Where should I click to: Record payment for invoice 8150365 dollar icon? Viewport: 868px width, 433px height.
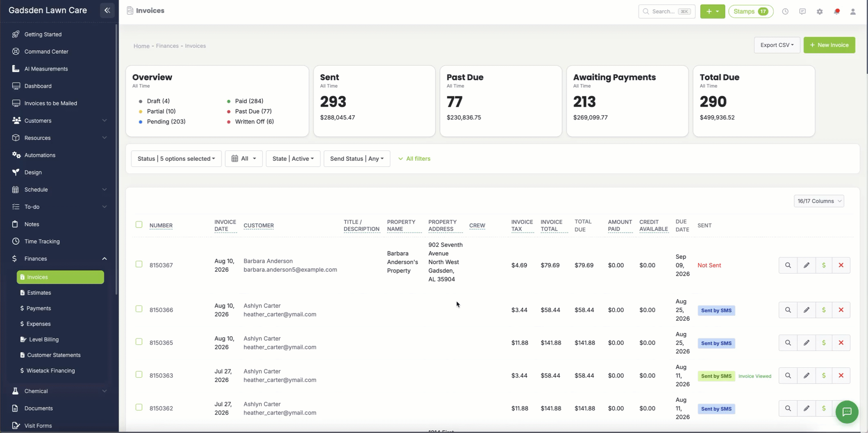(824, 343)
